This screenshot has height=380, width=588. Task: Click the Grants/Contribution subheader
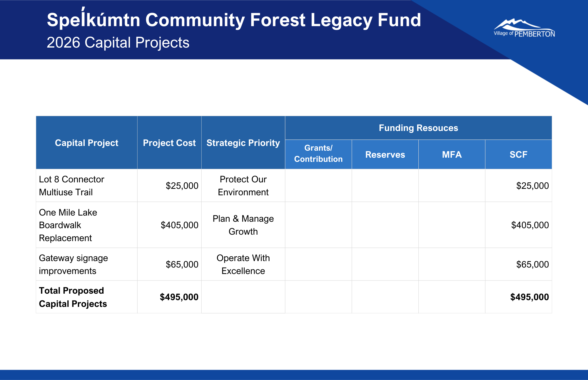click(318, 154)
